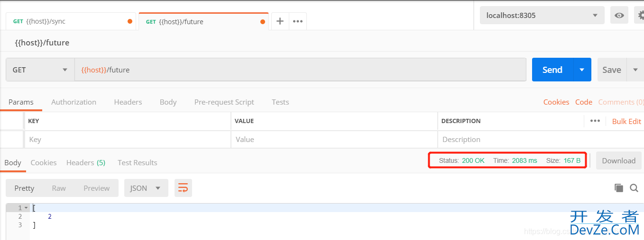The height and width of the screenshot is (240, 644).
Task: Open a new request tab with plus icon
Action: click(x=280, y=21)
